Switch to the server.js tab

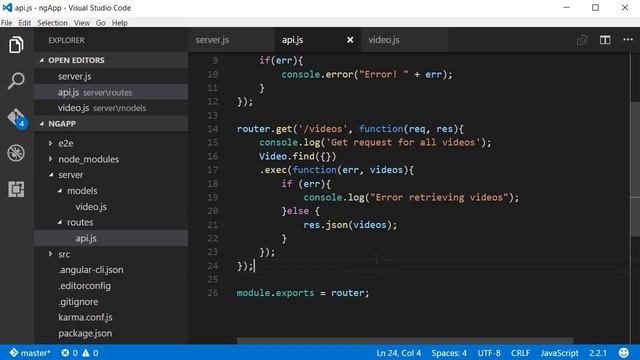point(231,40)
